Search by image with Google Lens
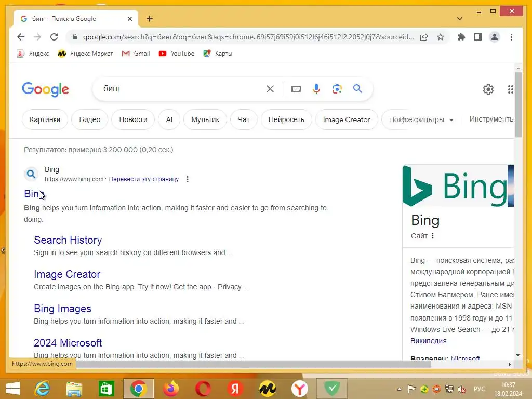This screenshot has height=399, width=532. 337,89
